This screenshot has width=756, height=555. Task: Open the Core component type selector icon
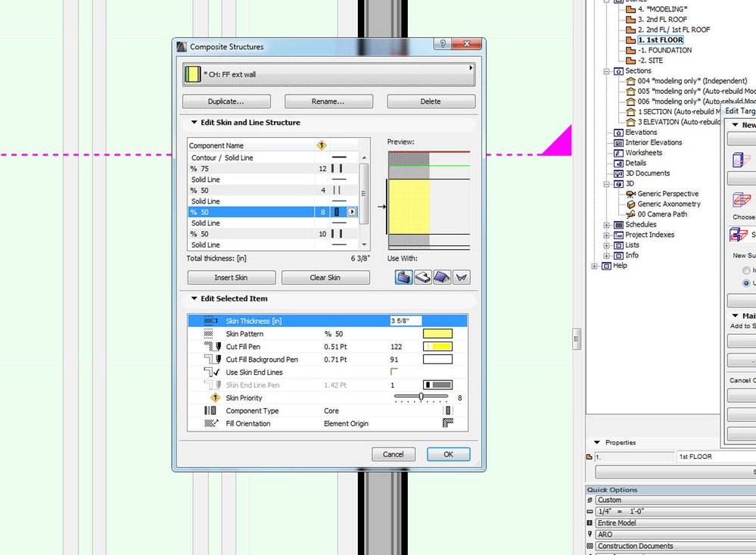448,410
